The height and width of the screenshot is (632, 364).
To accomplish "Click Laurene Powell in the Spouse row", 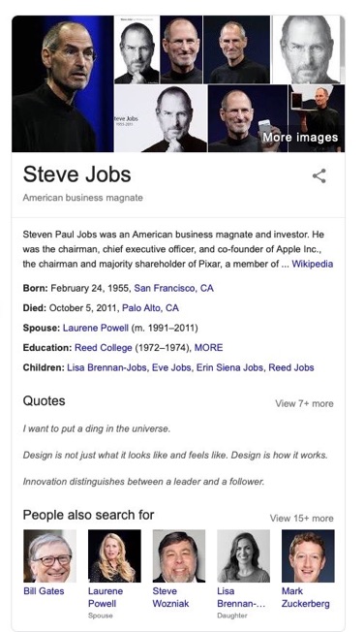I will (96, 328).
